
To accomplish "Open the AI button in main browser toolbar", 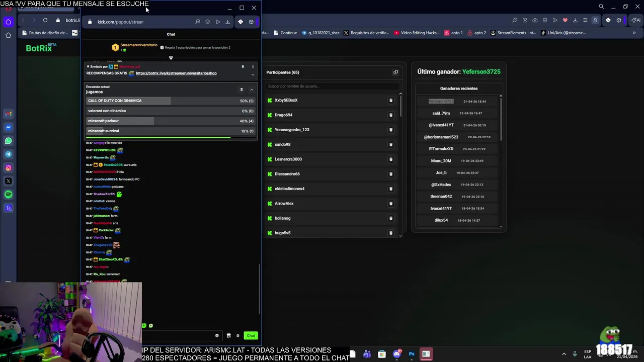I will (x=635, y=20).
